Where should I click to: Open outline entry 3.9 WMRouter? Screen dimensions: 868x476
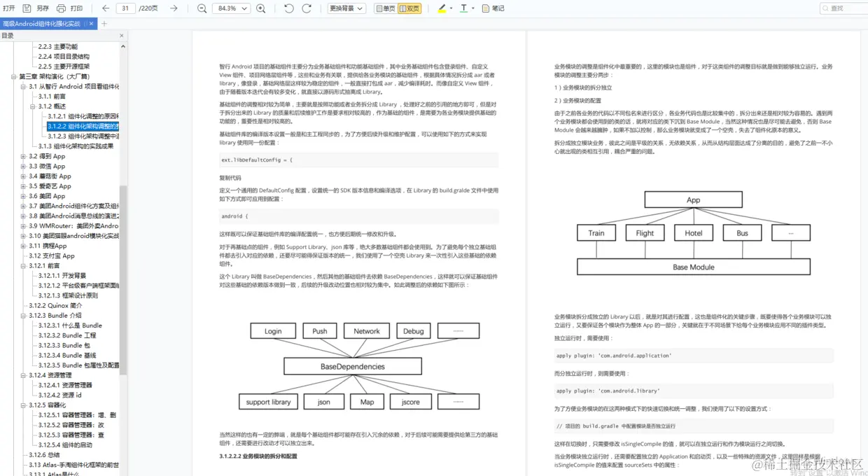(x=74, y=226)
